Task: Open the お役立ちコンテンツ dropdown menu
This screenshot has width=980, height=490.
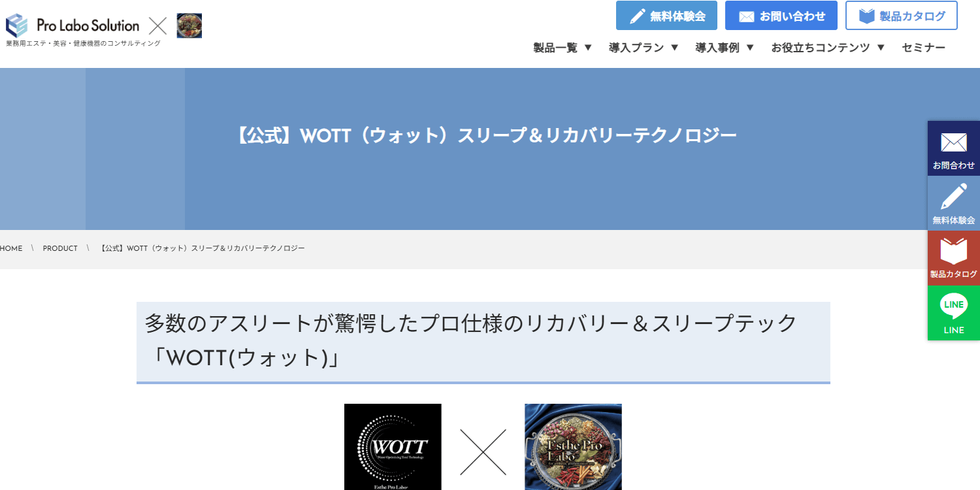Action: (828, 48)
